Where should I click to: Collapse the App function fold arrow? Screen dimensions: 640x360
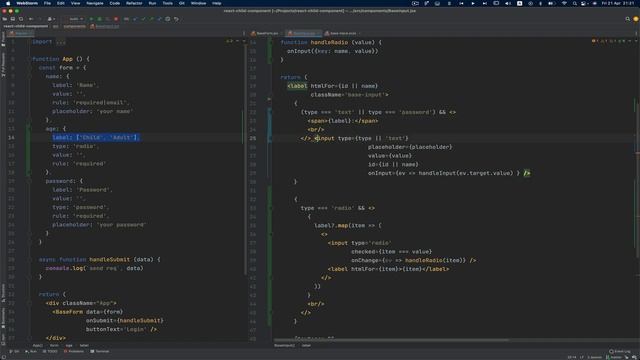(29, 59)
